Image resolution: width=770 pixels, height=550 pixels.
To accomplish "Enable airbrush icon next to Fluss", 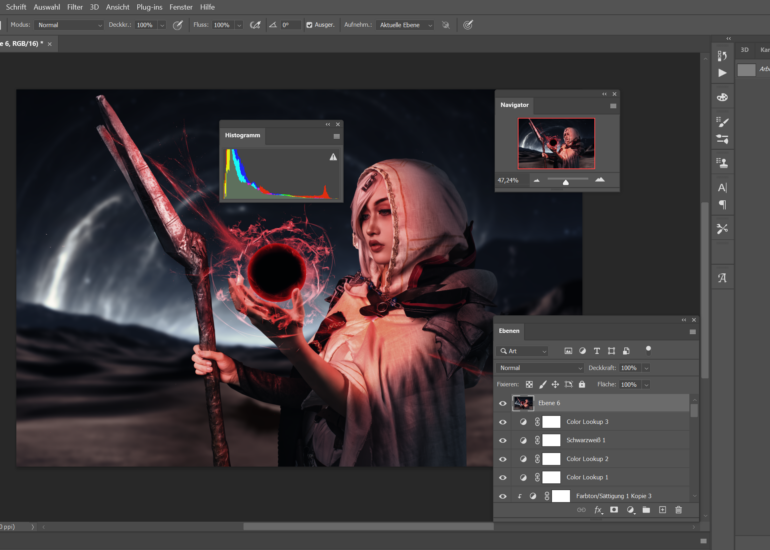I will pos(255,25).
